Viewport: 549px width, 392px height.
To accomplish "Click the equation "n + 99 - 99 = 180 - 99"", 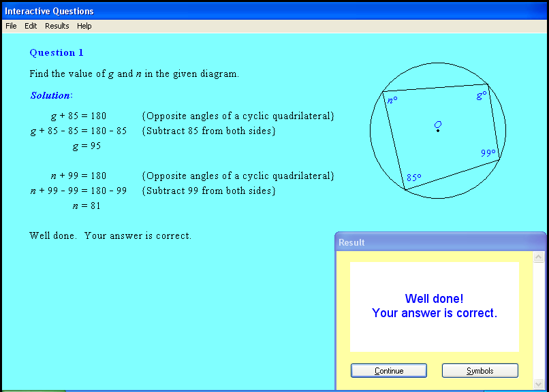I will pos(79,191).
